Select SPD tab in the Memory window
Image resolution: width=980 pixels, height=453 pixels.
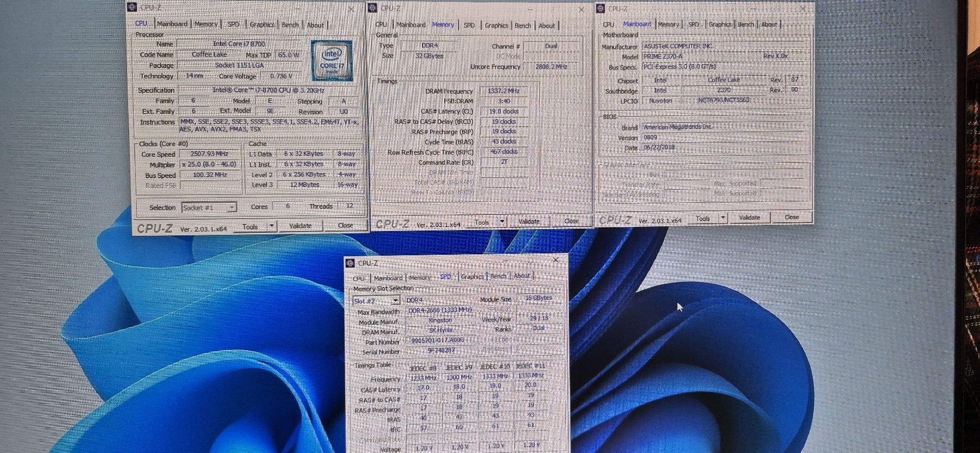tap(469, 25)
